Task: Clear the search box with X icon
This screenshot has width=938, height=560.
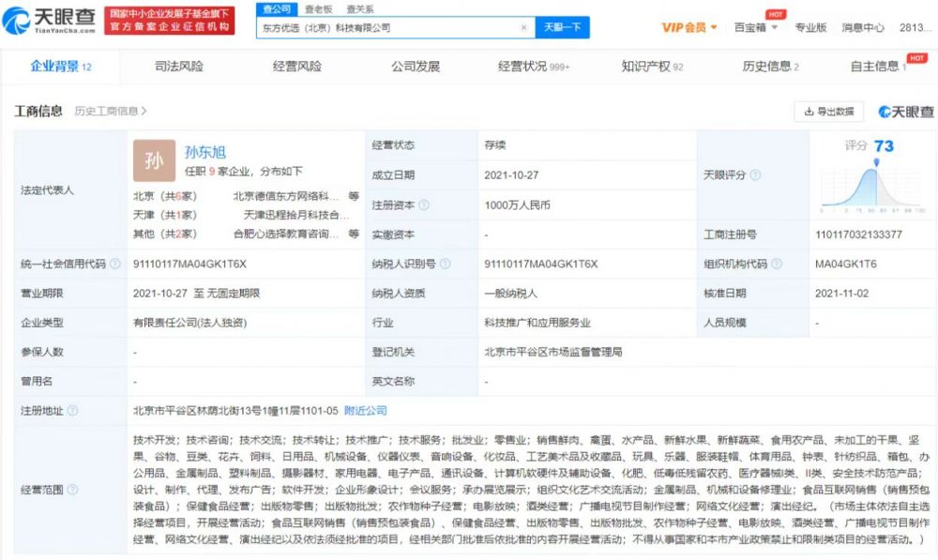Action: click(x=523, y=28)
